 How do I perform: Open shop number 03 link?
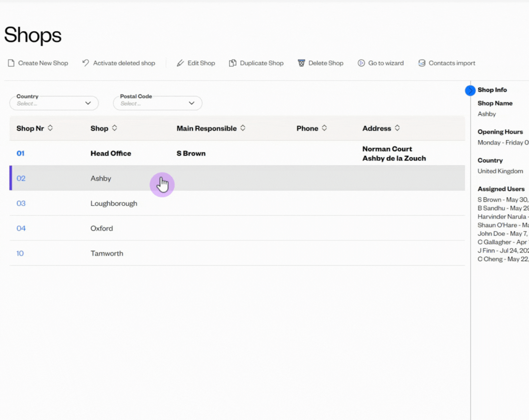click(21, 204)
